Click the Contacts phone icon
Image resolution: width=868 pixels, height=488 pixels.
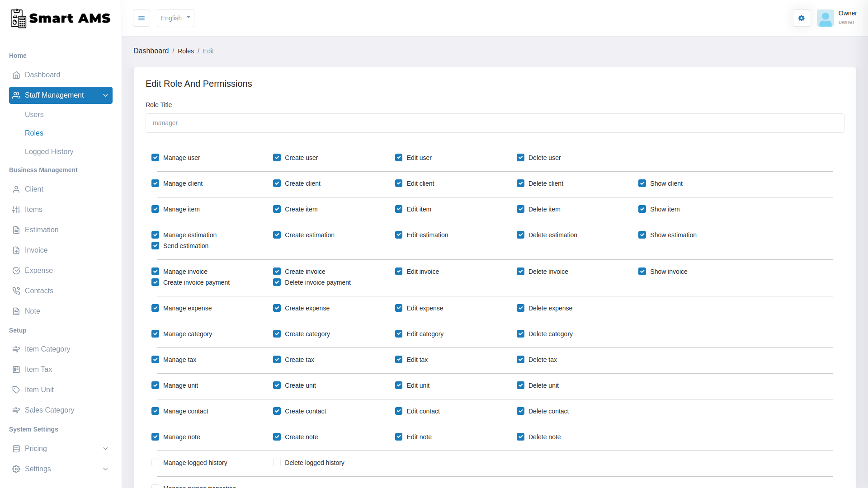point(16,291)
